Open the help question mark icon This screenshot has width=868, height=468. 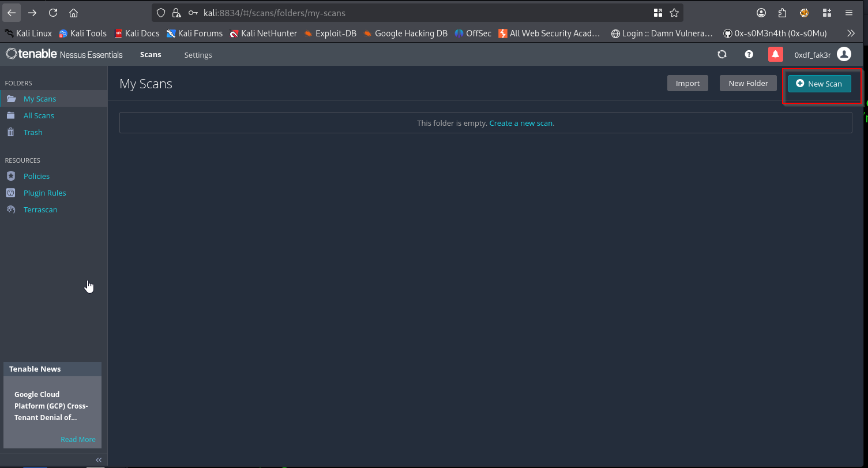[x=749, y=54]
